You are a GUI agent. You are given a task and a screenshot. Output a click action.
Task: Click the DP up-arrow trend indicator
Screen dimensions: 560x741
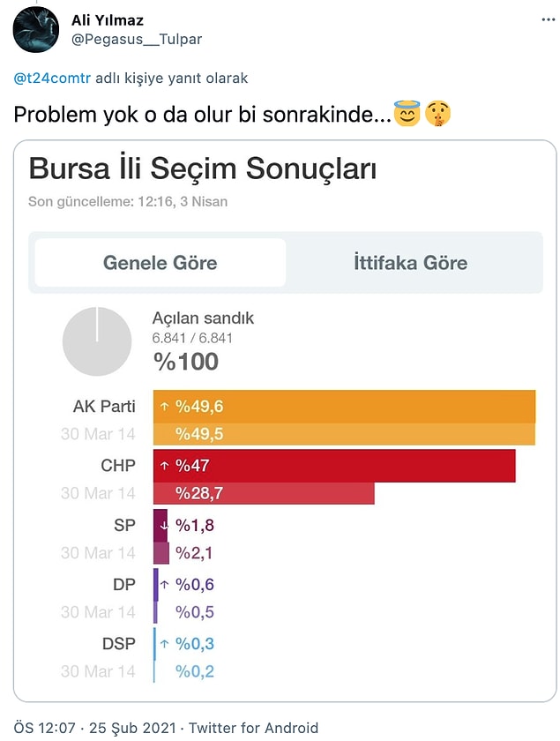pos(164,585)
